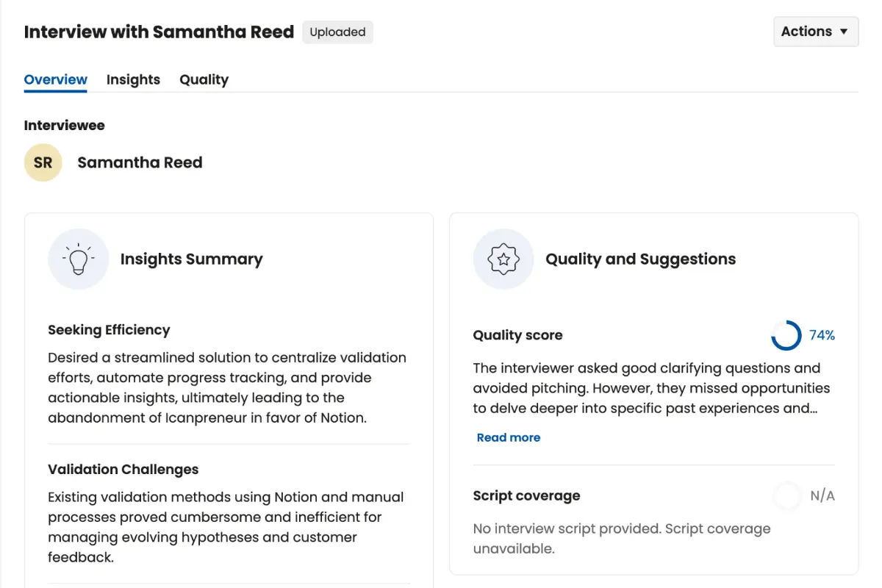
Task: Click the Samantha Reed interviewee name
Action: click(140, 162)
